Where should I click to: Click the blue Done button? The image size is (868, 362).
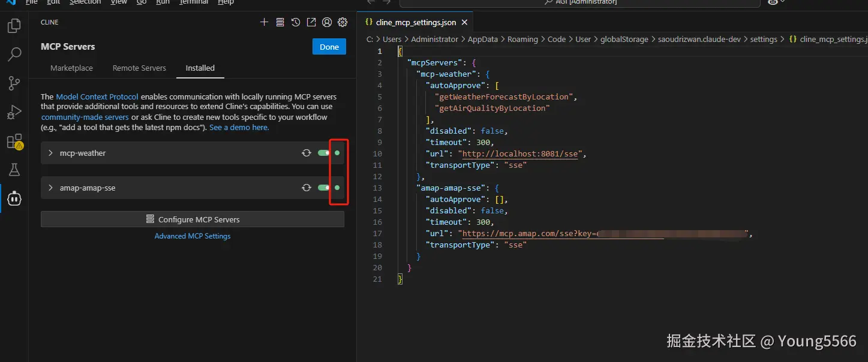tap(329, 47)
